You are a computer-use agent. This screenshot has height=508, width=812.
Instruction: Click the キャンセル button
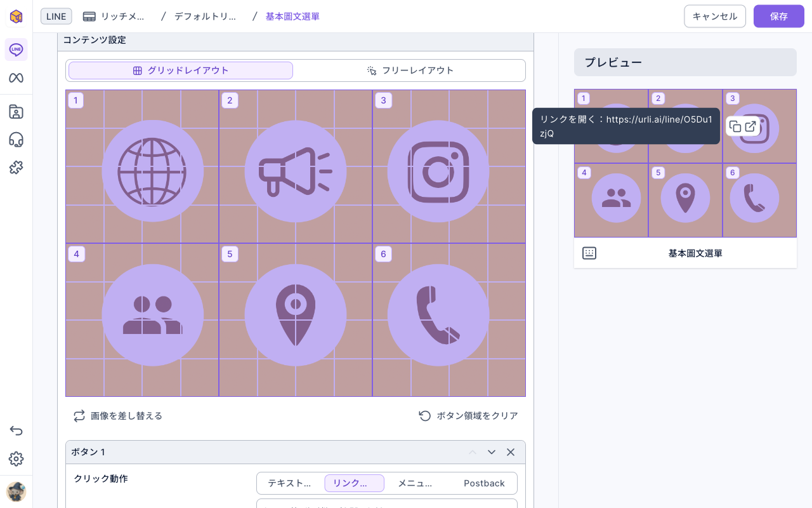[x=715, y=17]
